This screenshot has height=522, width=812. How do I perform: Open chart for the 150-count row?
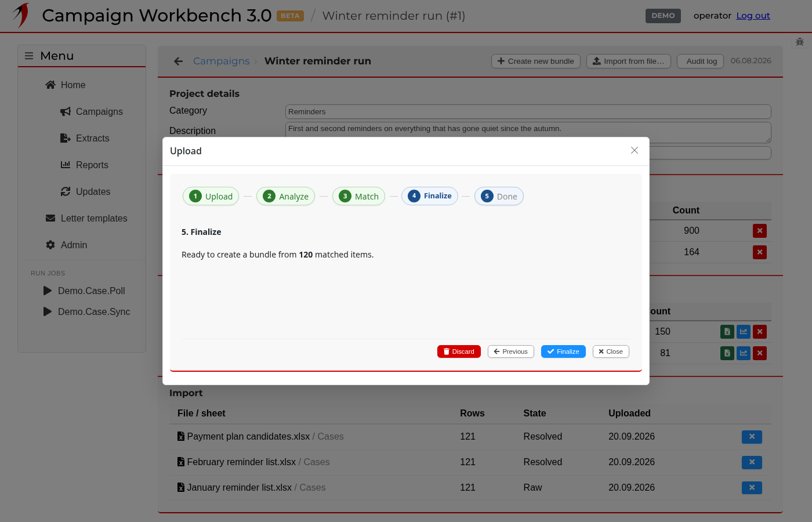point(744,332)
